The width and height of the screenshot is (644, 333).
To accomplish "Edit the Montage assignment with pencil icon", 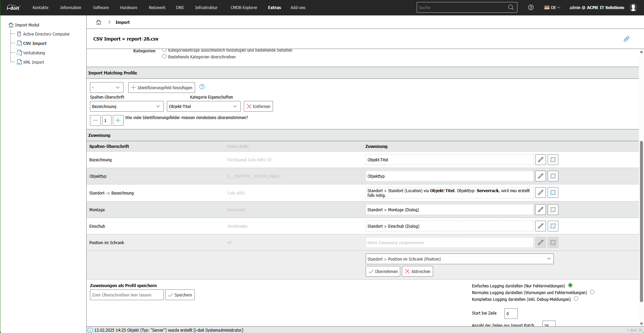I will [540, 210].
